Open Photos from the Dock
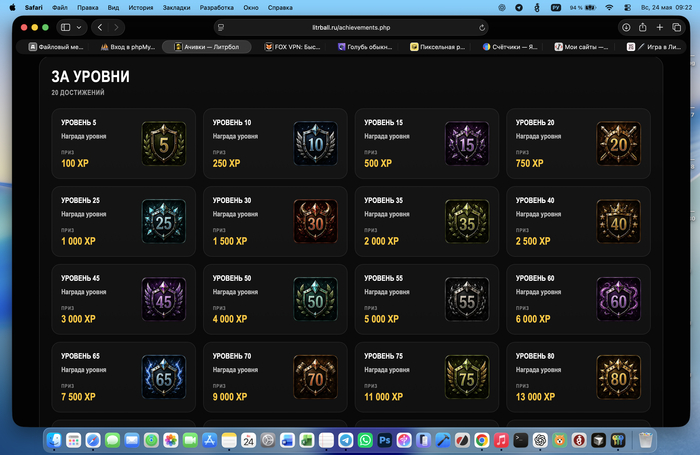Viewport: 700px width, 455px height. [171, 441]
